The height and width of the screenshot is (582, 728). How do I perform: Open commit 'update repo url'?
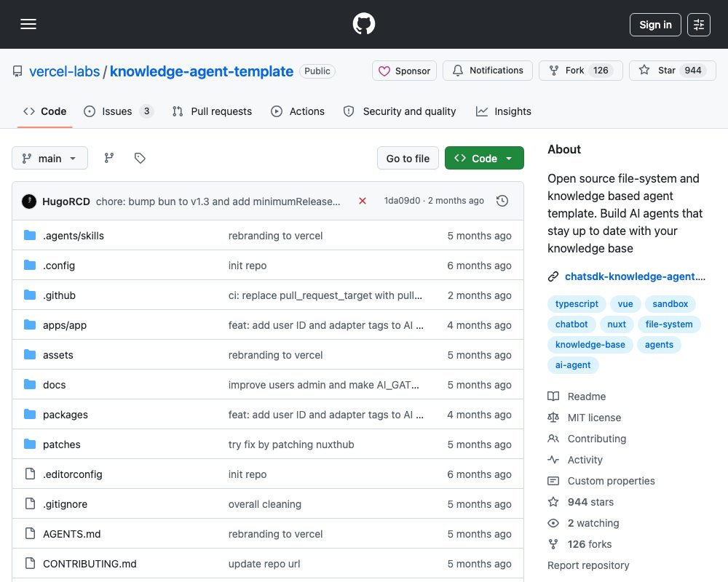pos(264,564)
